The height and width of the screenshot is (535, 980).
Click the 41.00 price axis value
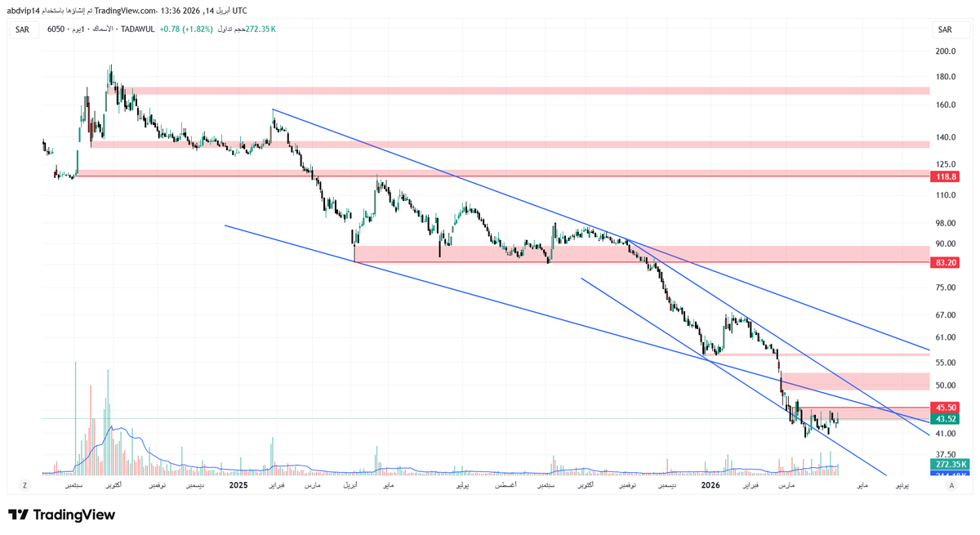tap(946, 433)
